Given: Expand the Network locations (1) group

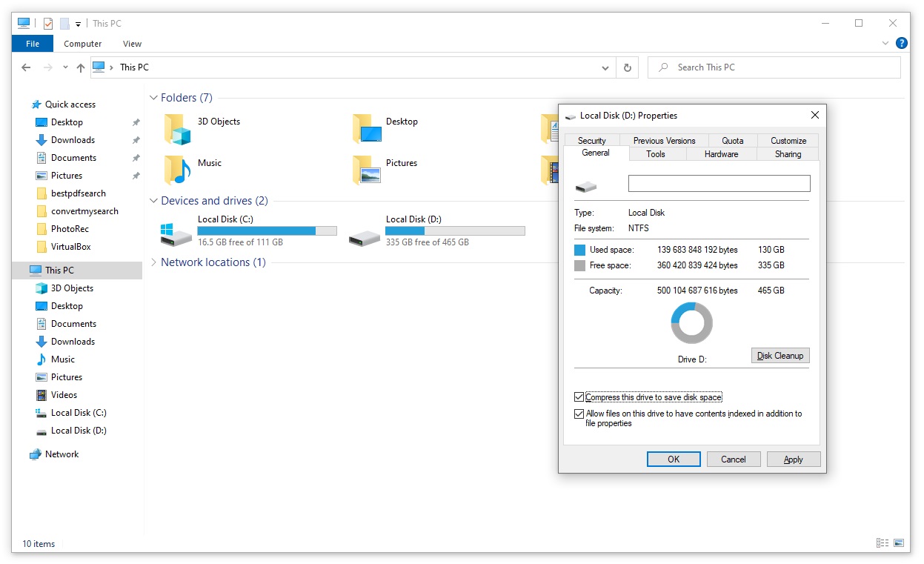Looking at the screenshot, I should coord(154,262).
